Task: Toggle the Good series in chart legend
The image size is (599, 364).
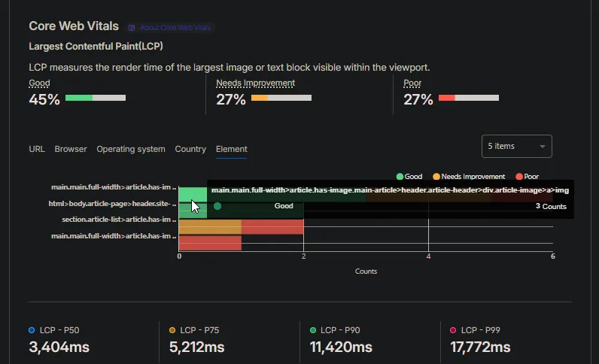Action: tap(409, 177)
